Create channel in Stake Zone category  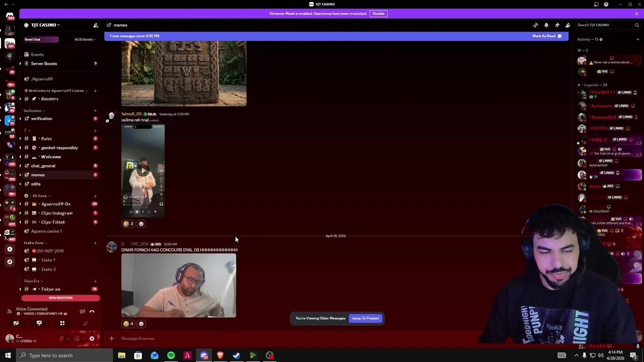[95, 243]
